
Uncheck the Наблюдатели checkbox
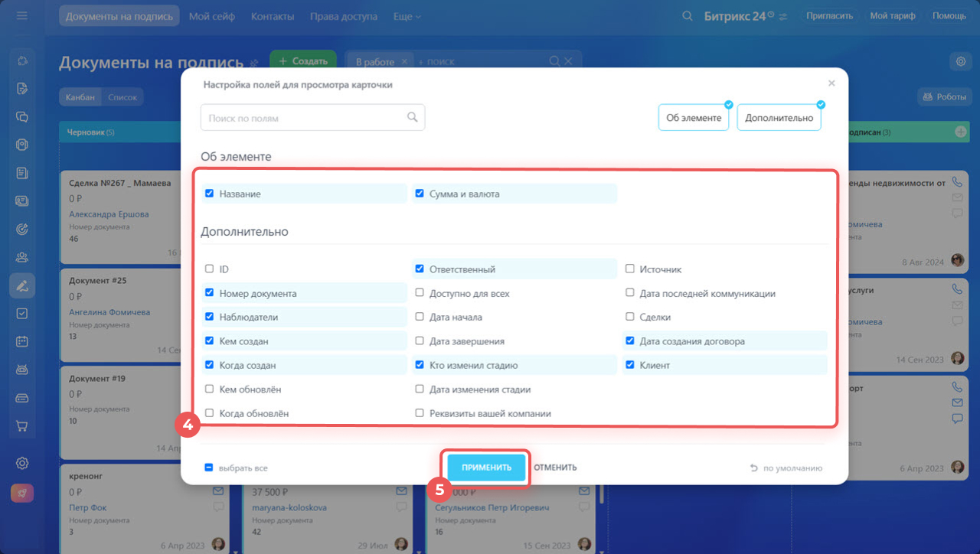click(210, 317)
